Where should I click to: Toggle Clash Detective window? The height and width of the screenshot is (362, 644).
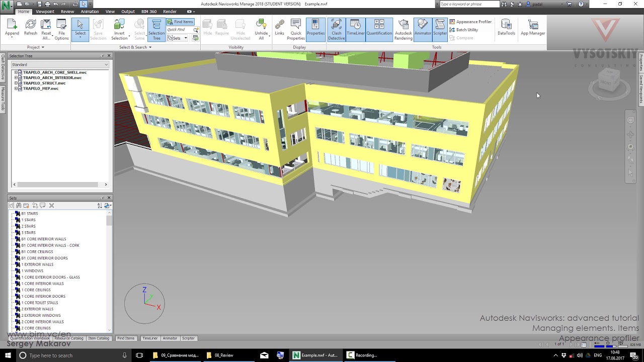coord(336,29)
